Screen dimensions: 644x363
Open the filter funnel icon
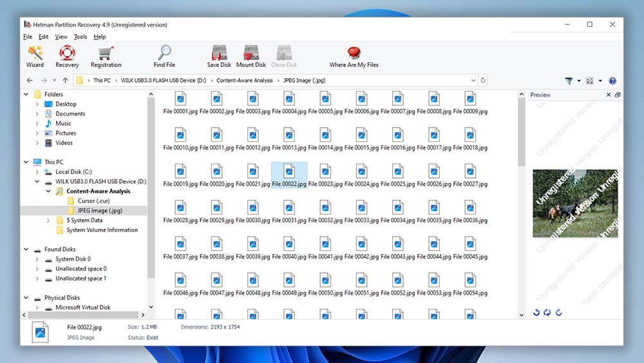(569, 81)
